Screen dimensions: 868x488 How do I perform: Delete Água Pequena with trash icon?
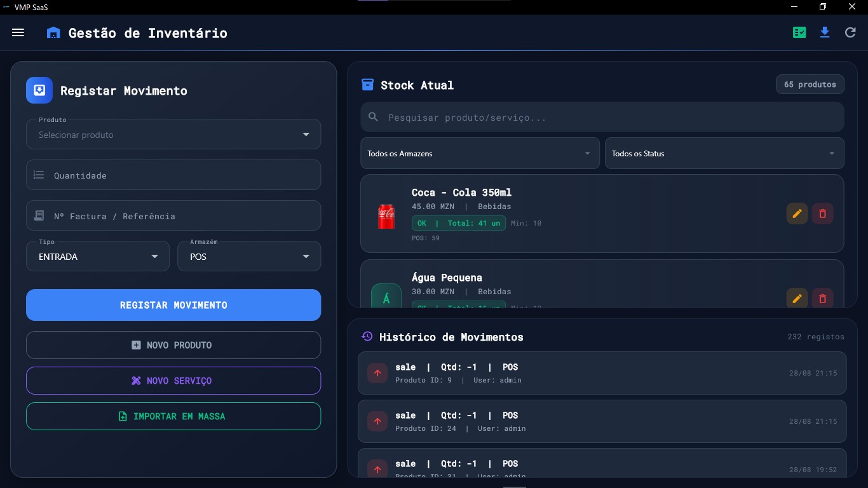click(x=823, y=298)
